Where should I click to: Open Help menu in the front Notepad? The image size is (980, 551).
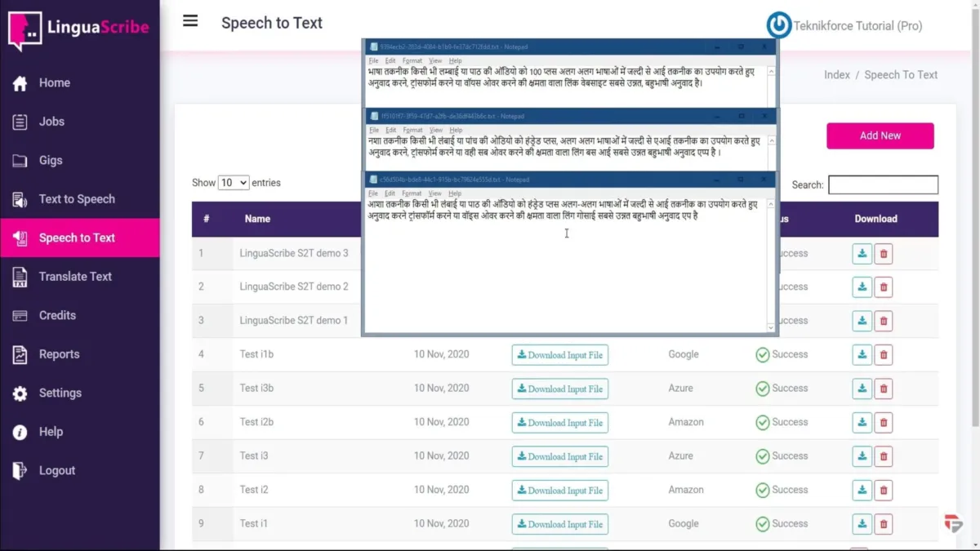456,193
